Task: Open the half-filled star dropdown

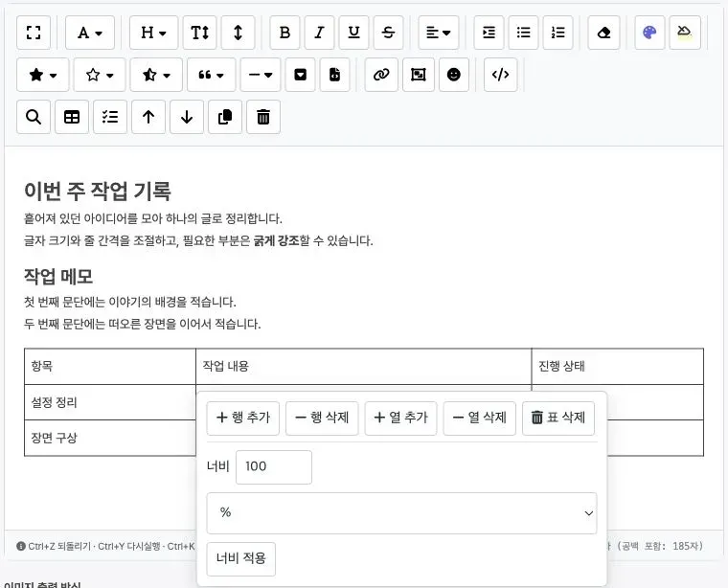Action: (x=156, y=75)
